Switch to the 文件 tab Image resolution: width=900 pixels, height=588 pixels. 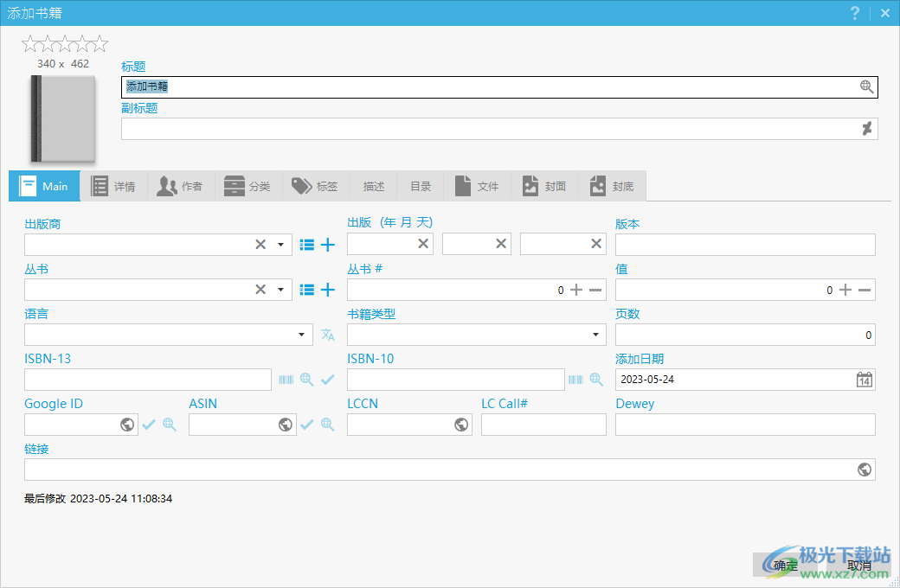pos(478,186)
